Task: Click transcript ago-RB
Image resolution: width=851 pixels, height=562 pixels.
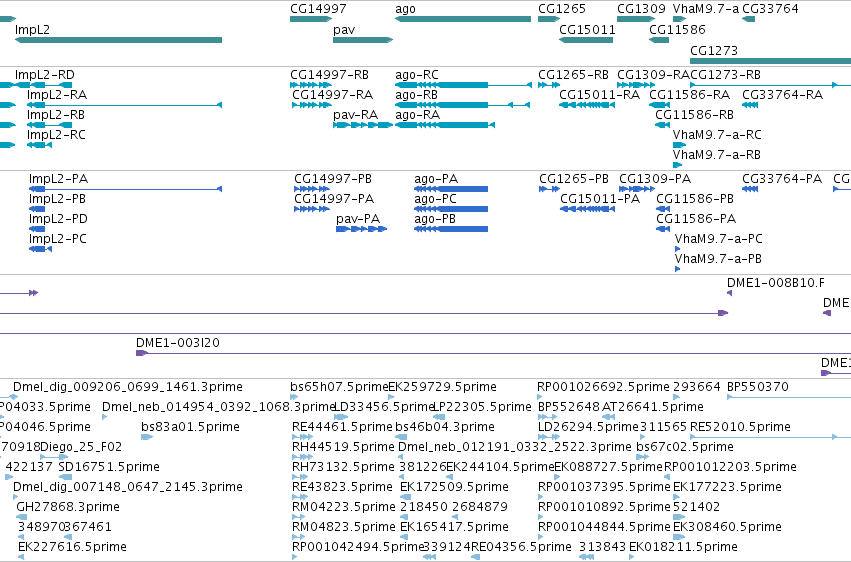Action: 416,95
